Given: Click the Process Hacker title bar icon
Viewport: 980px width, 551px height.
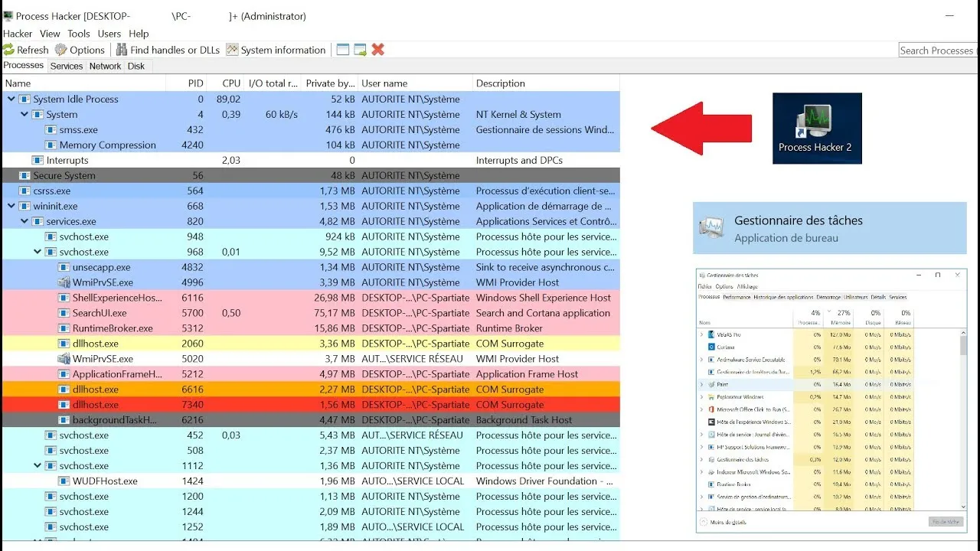Looking at the screenshot, I should pyautogui.click(x=8, y=16).
